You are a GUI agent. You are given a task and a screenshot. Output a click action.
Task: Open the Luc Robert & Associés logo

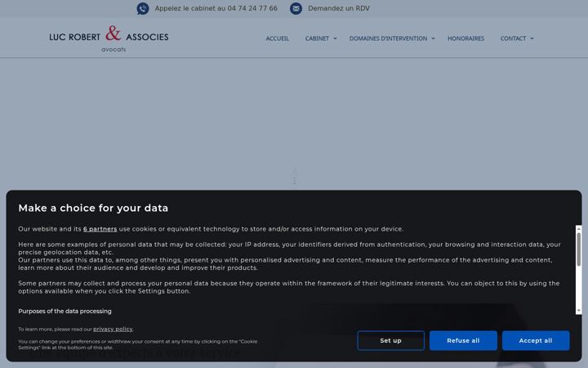point(109,38)
